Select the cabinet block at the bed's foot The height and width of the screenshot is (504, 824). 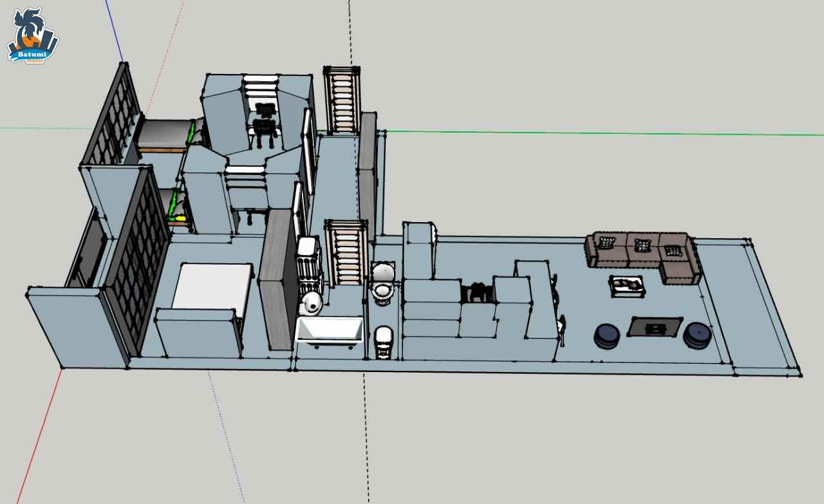pyautogui.click(x=199, y=333)
